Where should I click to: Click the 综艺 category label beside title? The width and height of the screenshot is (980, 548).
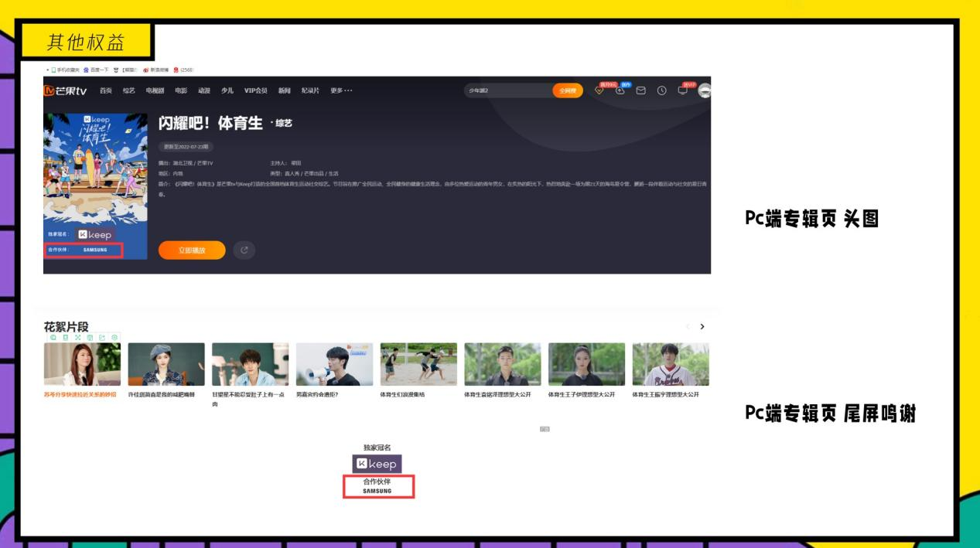point(283,124)
